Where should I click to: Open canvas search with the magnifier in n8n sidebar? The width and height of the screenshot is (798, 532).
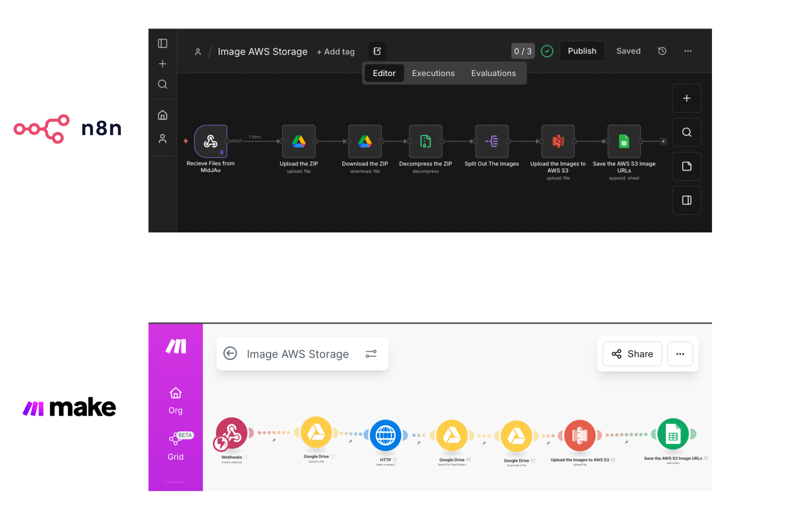click(163, 84)
